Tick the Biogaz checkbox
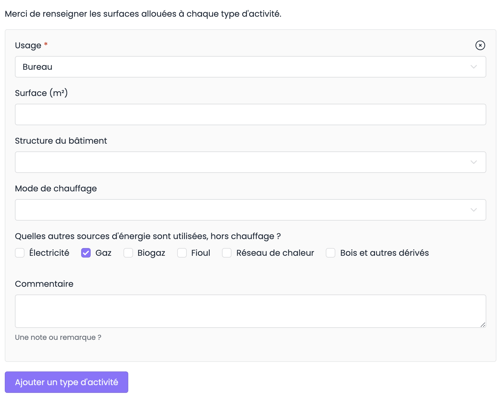 pyautogui.click(x=128, y=253)
